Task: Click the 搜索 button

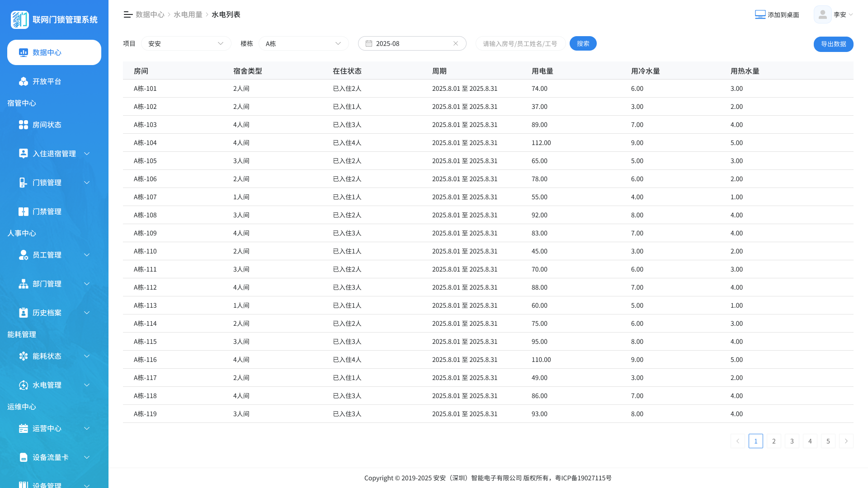Action: click(x=583, y=43)
